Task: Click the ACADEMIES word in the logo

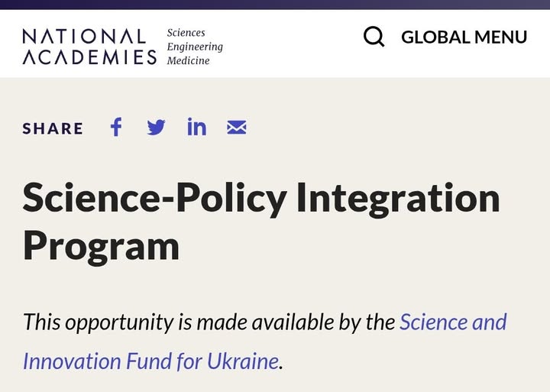Action: 89,57
